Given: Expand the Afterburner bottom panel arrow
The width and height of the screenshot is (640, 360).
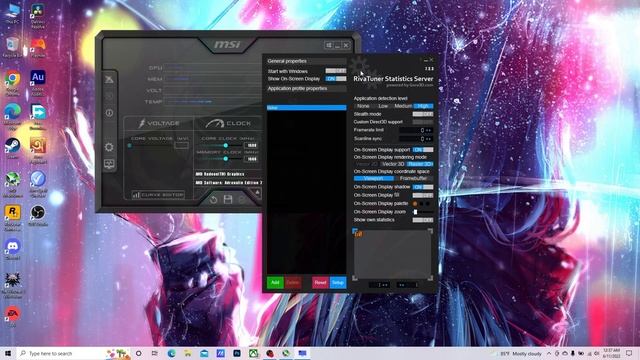Looking at the screenshot, I should click(257, 192).
